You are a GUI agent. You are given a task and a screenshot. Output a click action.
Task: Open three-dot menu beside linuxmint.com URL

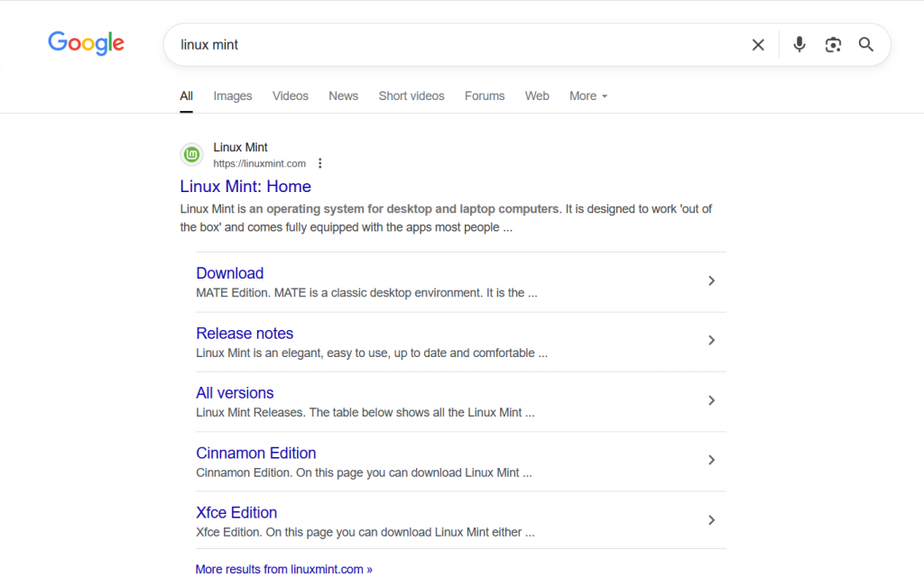point(320,164)
